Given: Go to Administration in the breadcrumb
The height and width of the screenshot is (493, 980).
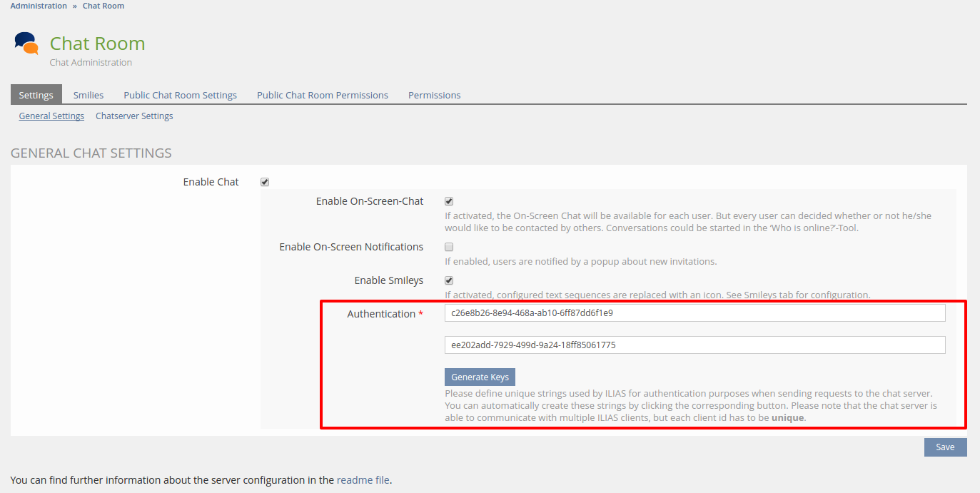Looking at the screenshot, I should coord(39,6).
